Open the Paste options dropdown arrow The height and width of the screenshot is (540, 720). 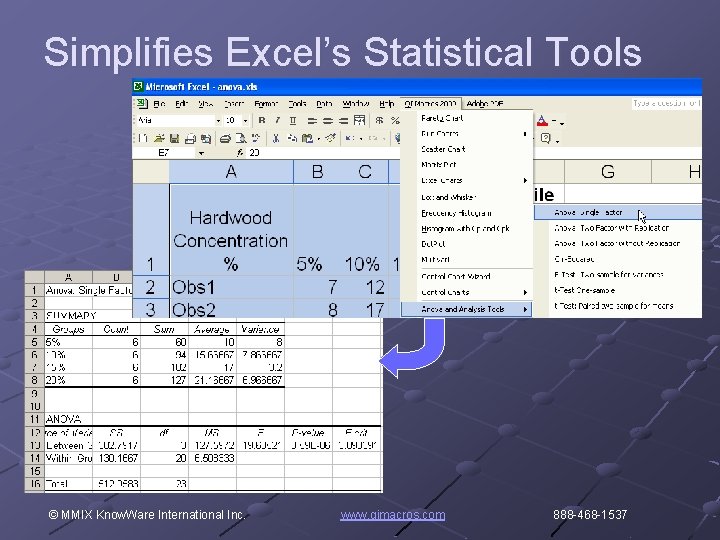tap(319, 139)
